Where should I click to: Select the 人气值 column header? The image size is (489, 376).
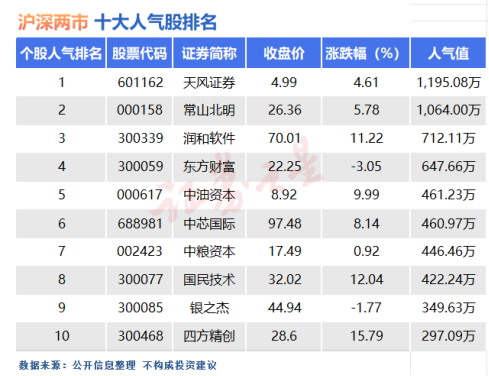pyautogui.click(x=448, y=53)
